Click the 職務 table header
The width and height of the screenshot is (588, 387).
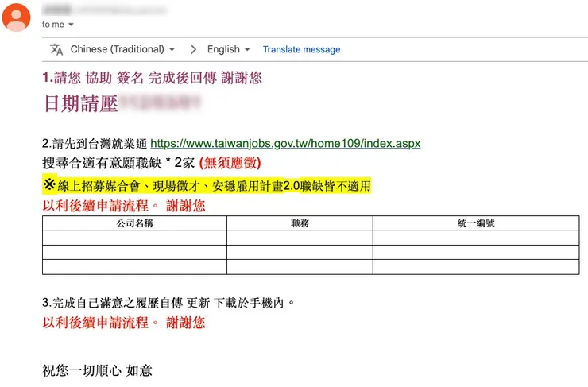coord(300,223)
